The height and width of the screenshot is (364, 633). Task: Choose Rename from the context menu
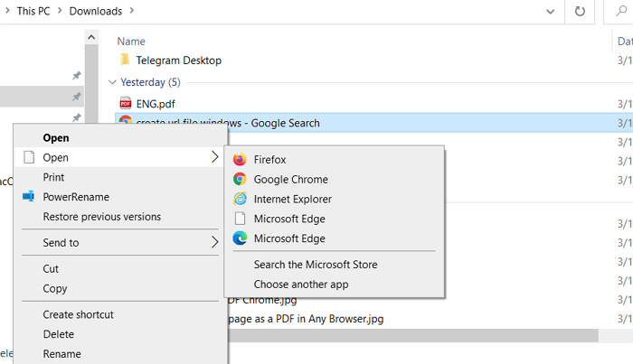pyautogui.click(x=61, y=354)
